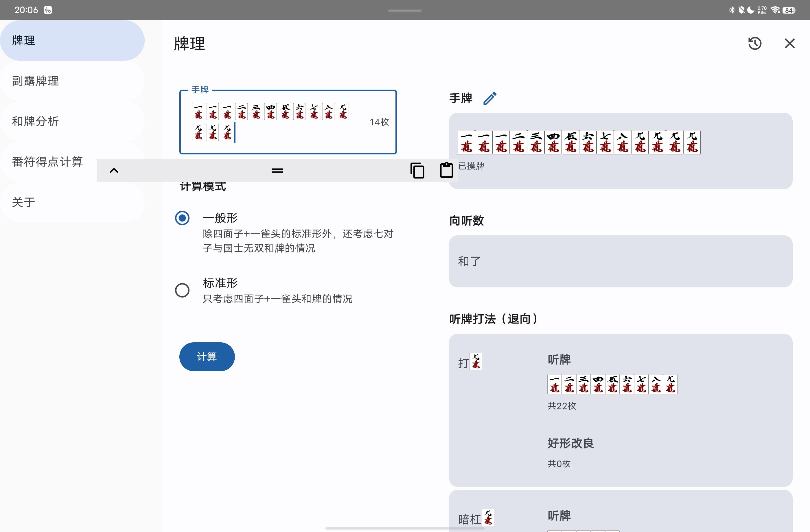Tap the Wi-Fi icon in status bar
The image size is (810, 532).
pos(775,10)
